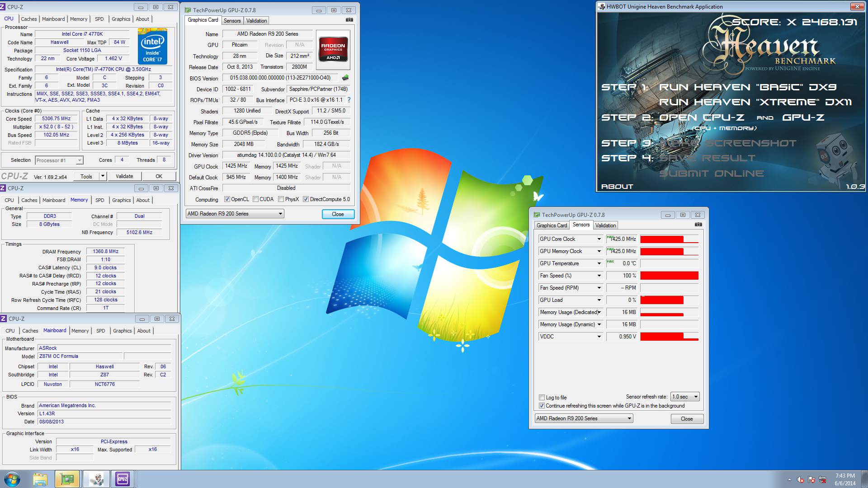Toggle the PhysX checkbox
The height and width of the screenshot is (488, 868).
tap(281, 199)
